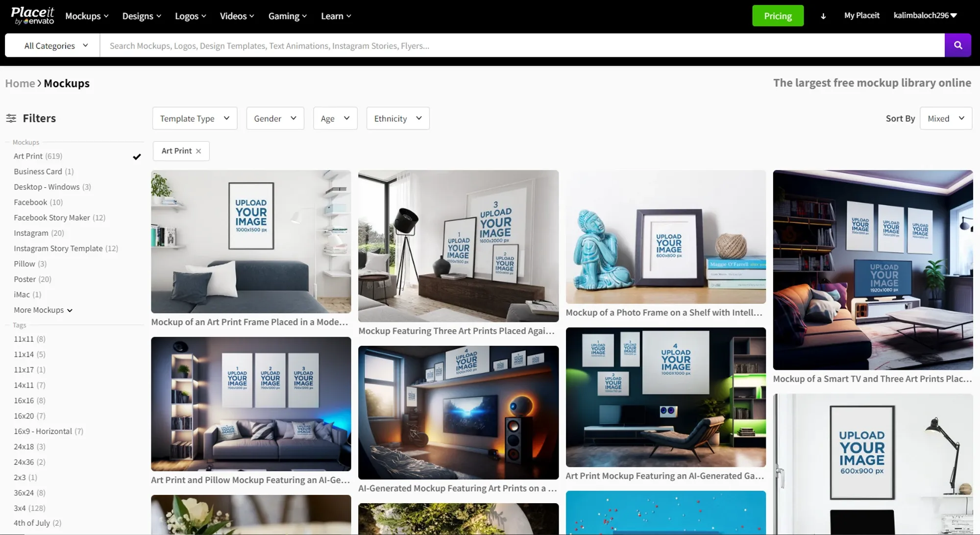The width and height of the screenshot is (980, 535).
Task: Open the Logos menu
Action: 191,16
